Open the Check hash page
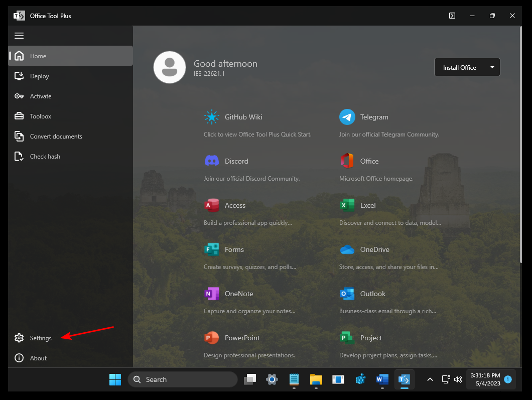 tap(71, 156)
